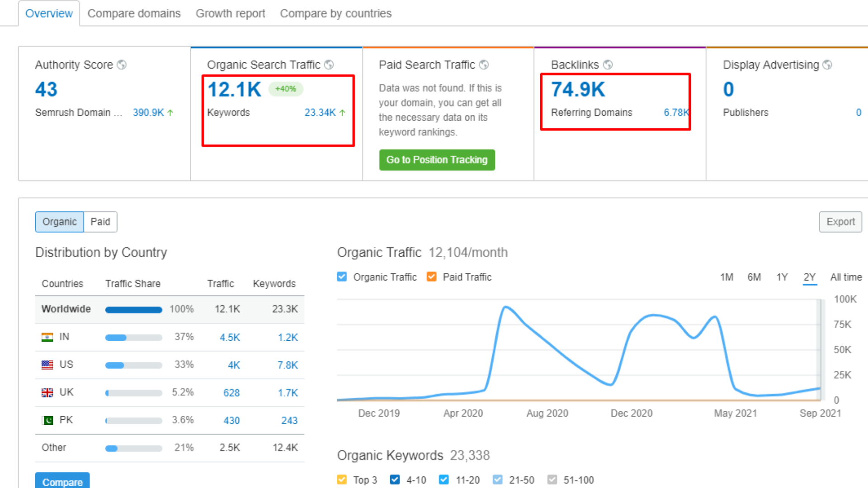Click the Pakistan flag icon

point(47,420)
